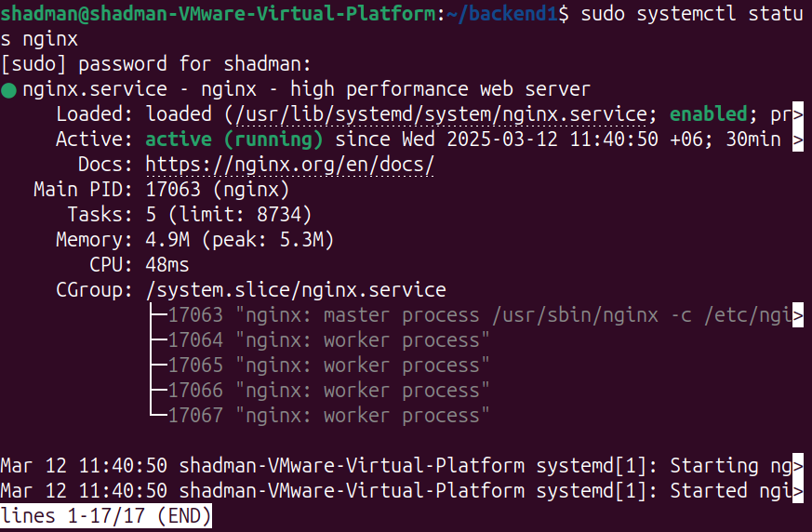
Task: Select Memory value '4.9M (peak: 5.3M)'
Action: coord(240,239)
